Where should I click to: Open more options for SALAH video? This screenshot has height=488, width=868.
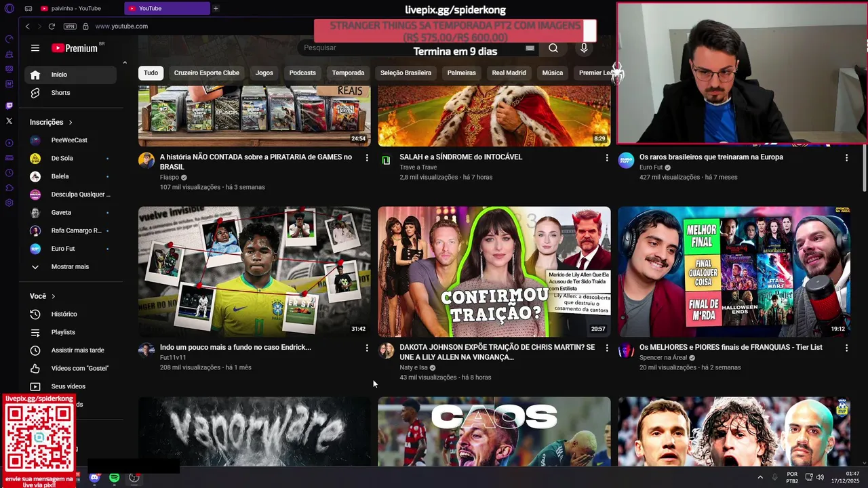(x=607, y=157)
